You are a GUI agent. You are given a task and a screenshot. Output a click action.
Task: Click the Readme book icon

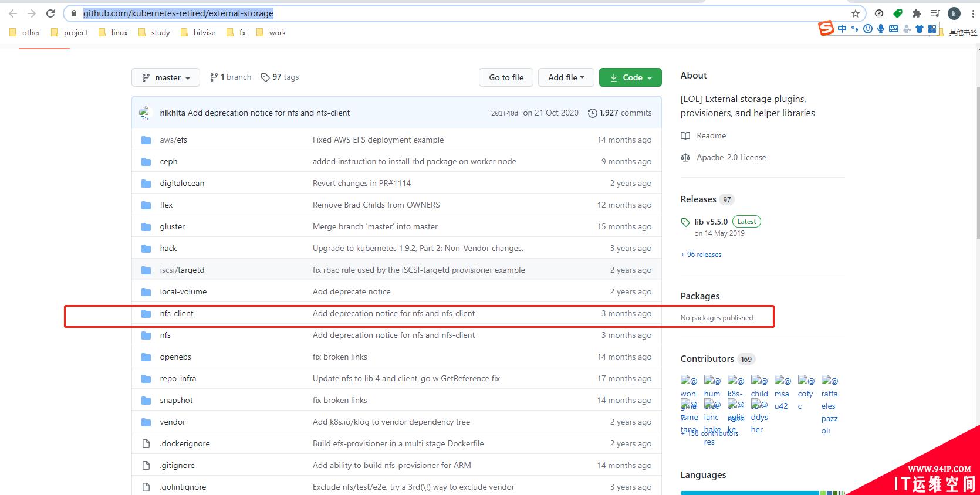(685, 135)
